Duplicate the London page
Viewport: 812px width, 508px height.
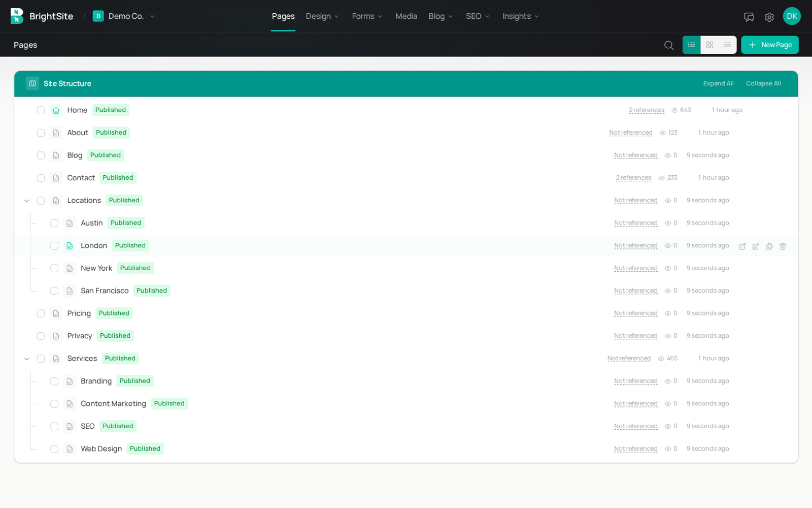coord(769,246)
